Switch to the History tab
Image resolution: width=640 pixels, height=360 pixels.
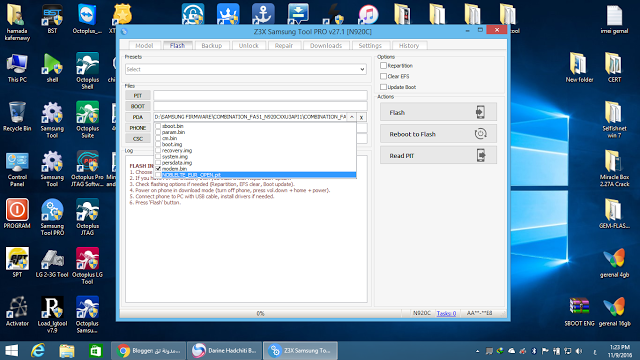pos(409,45)
